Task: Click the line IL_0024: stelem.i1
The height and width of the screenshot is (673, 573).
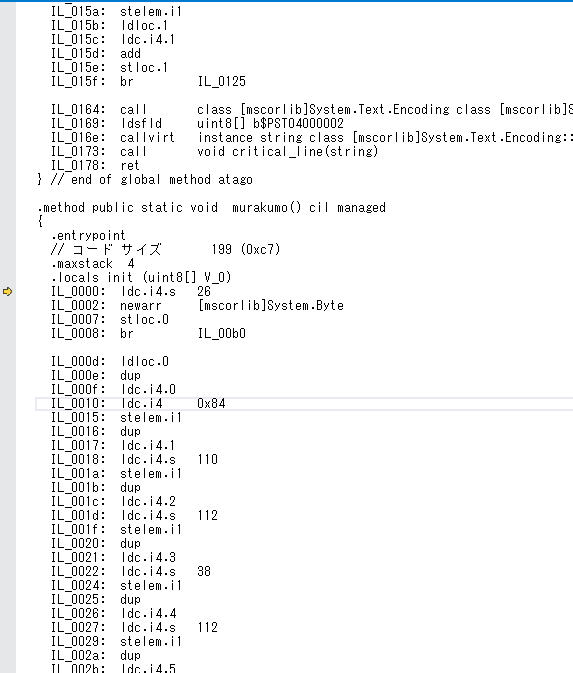Action: [116, 585]
